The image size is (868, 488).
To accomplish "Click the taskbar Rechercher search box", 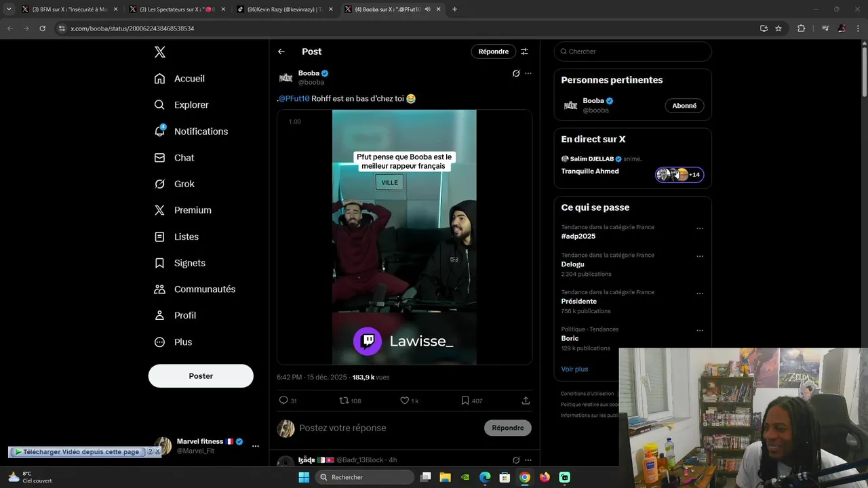I will point(364,477).
